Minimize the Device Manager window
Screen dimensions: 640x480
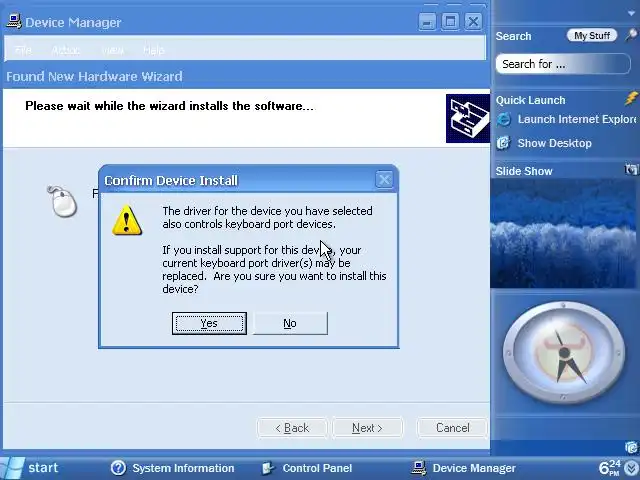427,22
